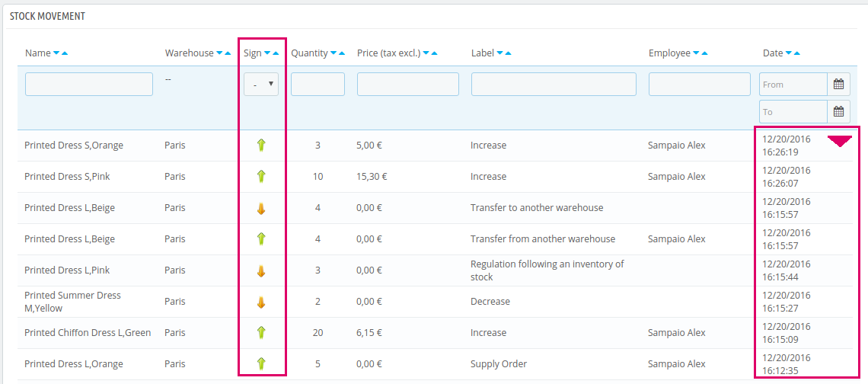
Task: Sort Name column ascending arrow
Action: (65, 53)
